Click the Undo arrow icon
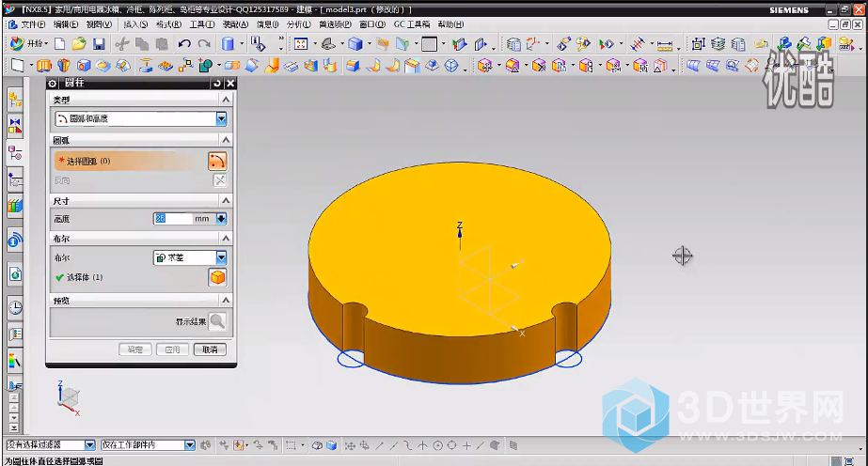Viewport: 868px width, 466px height. click(x=184, y=44)
